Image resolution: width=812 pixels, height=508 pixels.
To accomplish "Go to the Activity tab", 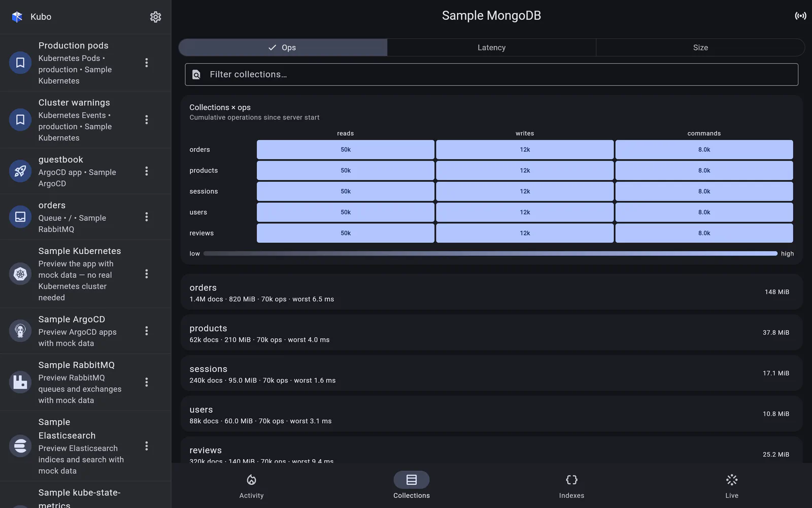I will (x=251, y=485).
